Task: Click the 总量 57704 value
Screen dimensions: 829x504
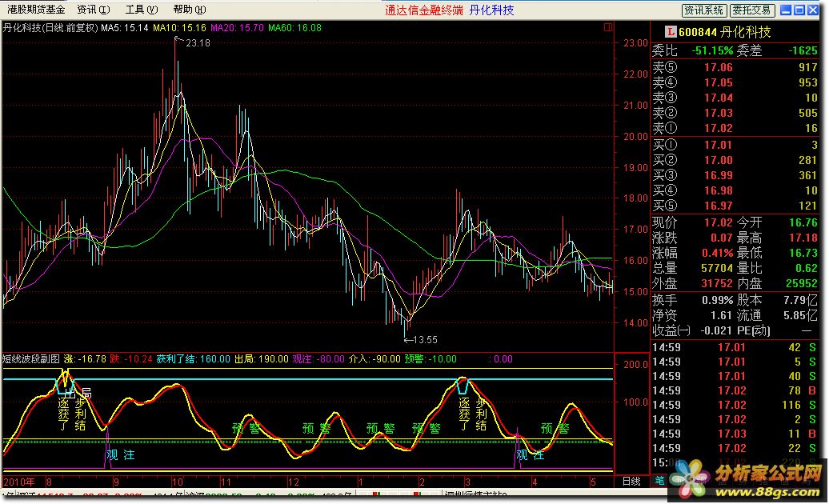Action: [717, 268]
